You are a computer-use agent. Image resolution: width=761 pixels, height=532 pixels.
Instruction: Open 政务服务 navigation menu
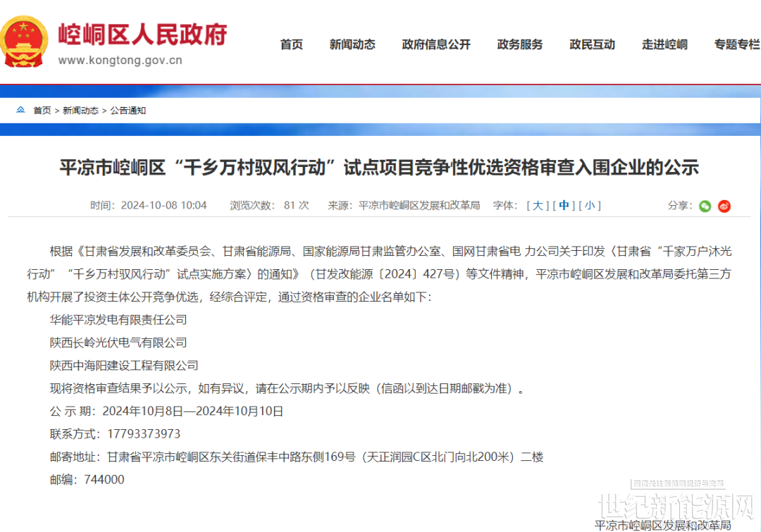520,44
